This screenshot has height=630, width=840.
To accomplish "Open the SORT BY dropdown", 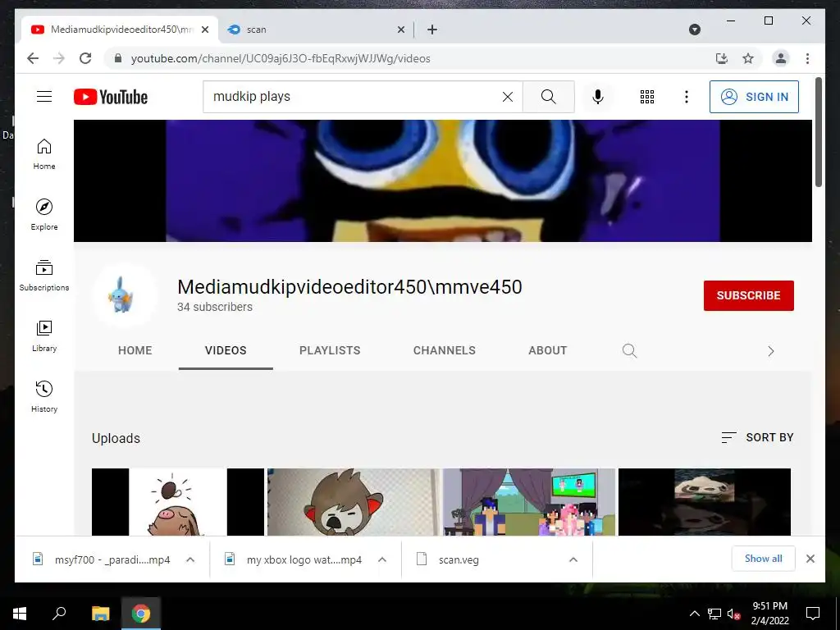I will [x=757, y=437].
